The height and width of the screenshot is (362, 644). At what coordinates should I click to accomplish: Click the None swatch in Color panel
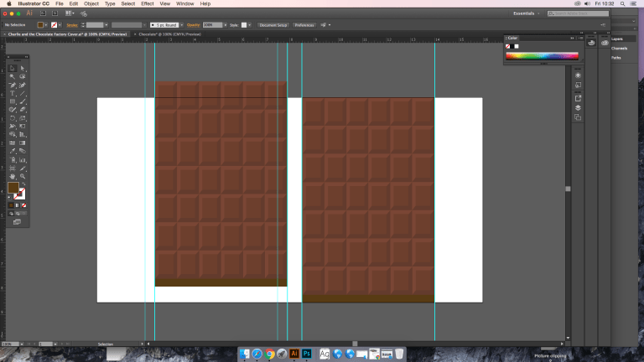[x=508, y=46]
